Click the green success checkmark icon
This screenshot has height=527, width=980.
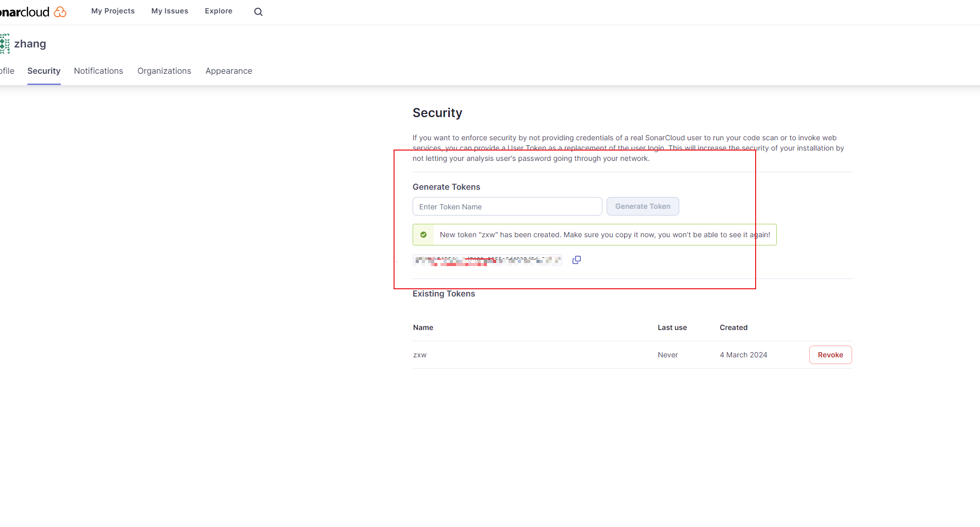point(423,235)
